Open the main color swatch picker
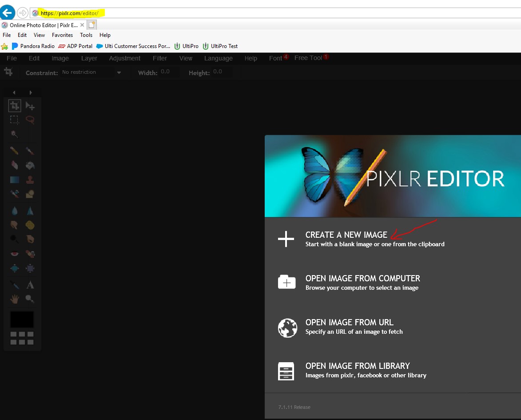The image size is (521, 420). [22, 320]
